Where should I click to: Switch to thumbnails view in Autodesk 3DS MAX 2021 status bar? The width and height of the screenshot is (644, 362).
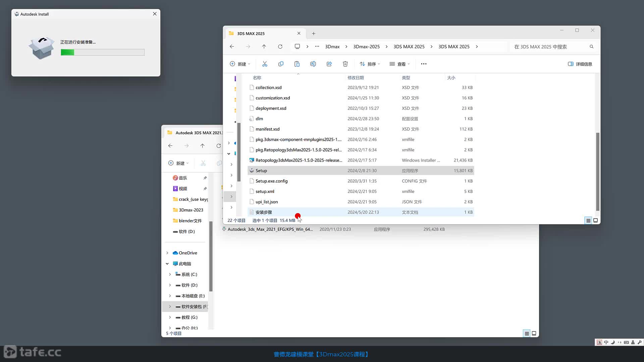534,334
